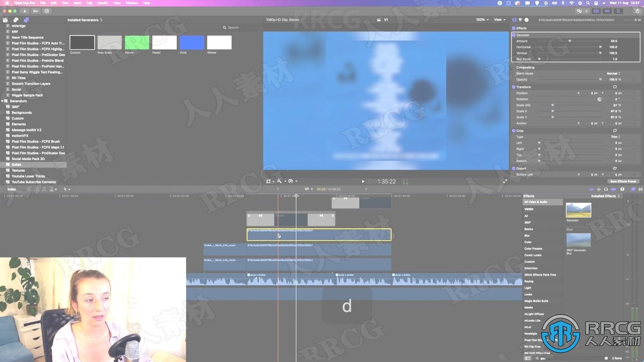Click the keyword collection key icon

pyautogui.click(x=35, y=11)
